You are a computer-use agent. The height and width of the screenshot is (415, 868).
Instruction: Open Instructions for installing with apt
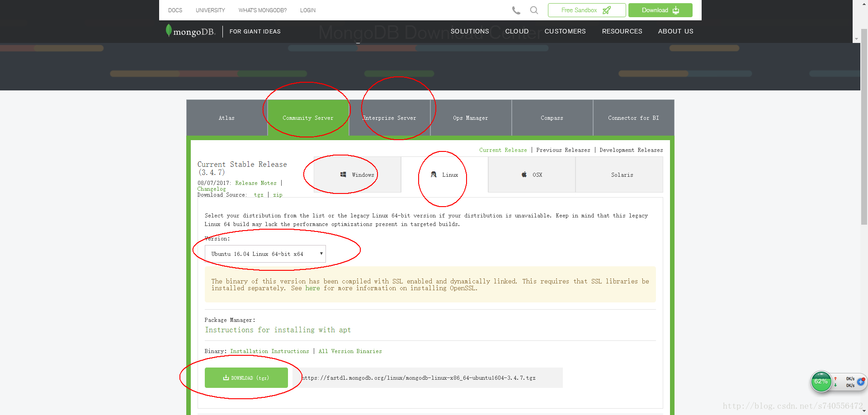click(278, 330)
